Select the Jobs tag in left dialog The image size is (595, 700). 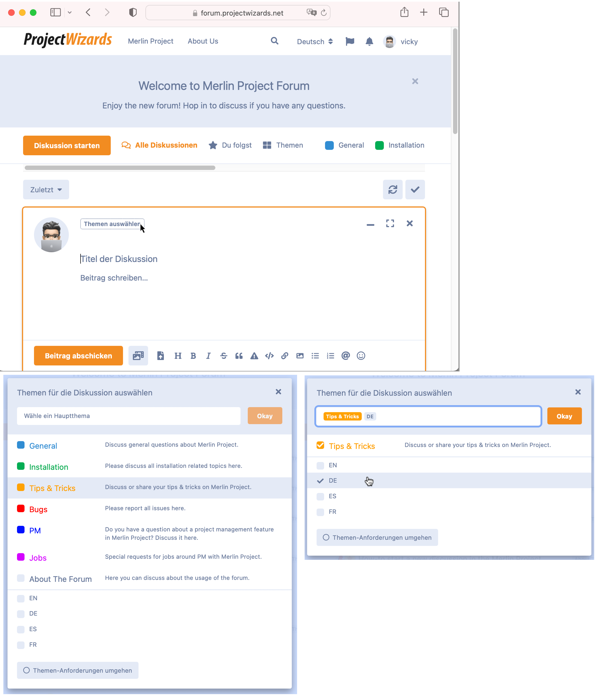coord(149,557)
